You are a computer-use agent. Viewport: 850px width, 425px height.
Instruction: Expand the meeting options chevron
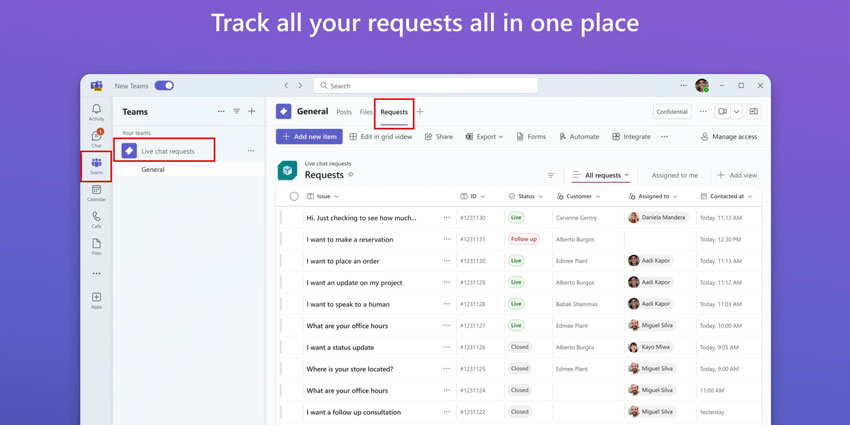pyautogui.click(x=736, y=111)
